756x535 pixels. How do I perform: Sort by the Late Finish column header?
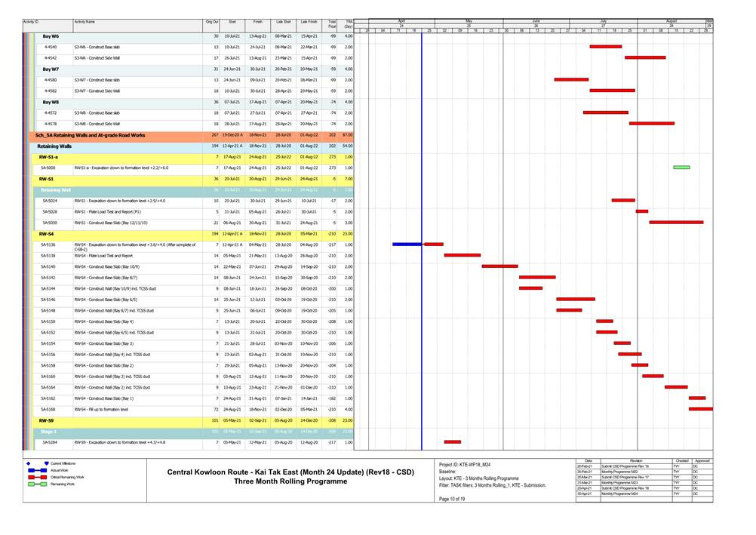pyautogui.click(x=309, y=23)
